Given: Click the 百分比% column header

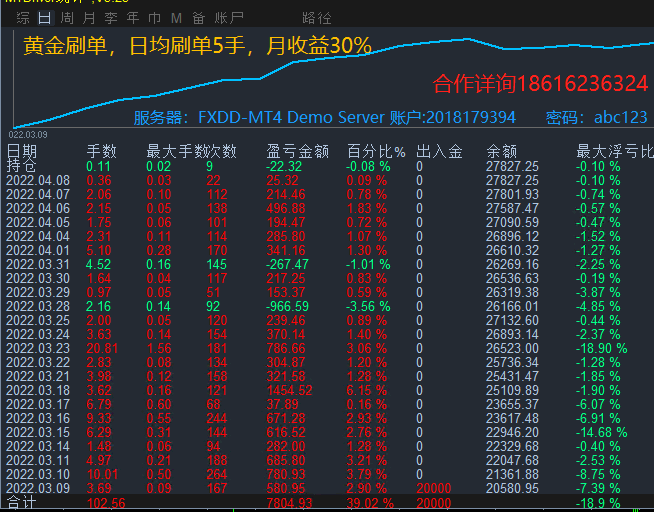Looking at the screenshot, I should (x=376, y=152).
